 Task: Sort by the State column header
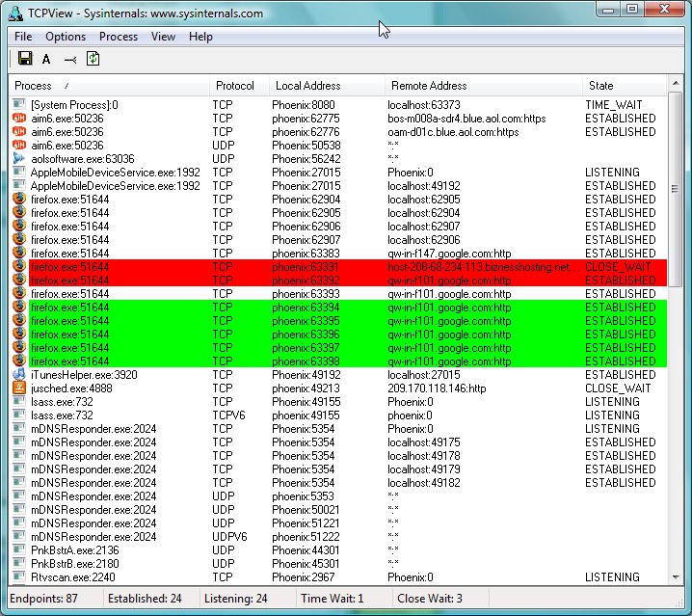624,86
